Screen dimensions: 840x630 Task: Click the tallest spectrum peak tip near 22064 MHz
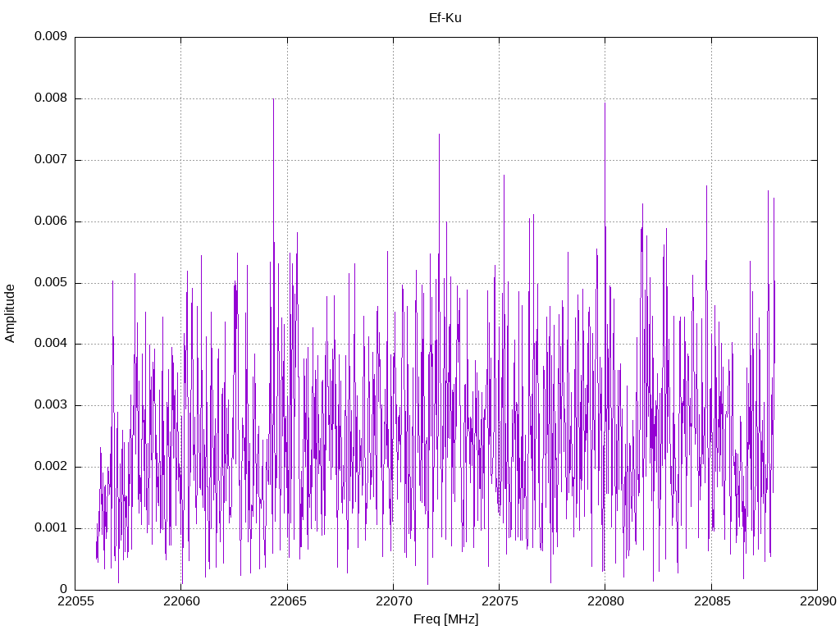tap(273, 99)
